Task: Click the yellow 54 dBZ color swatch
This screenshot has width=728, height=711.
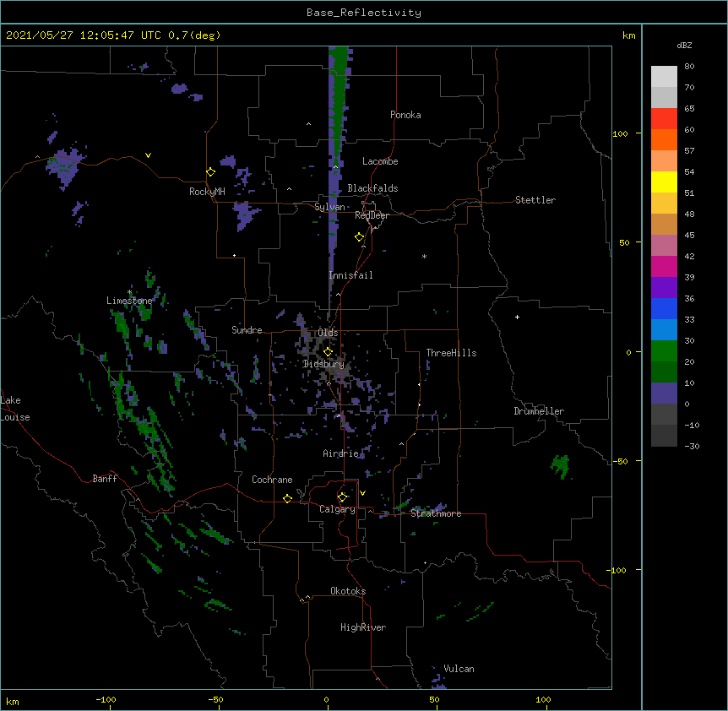Action: 664,182
